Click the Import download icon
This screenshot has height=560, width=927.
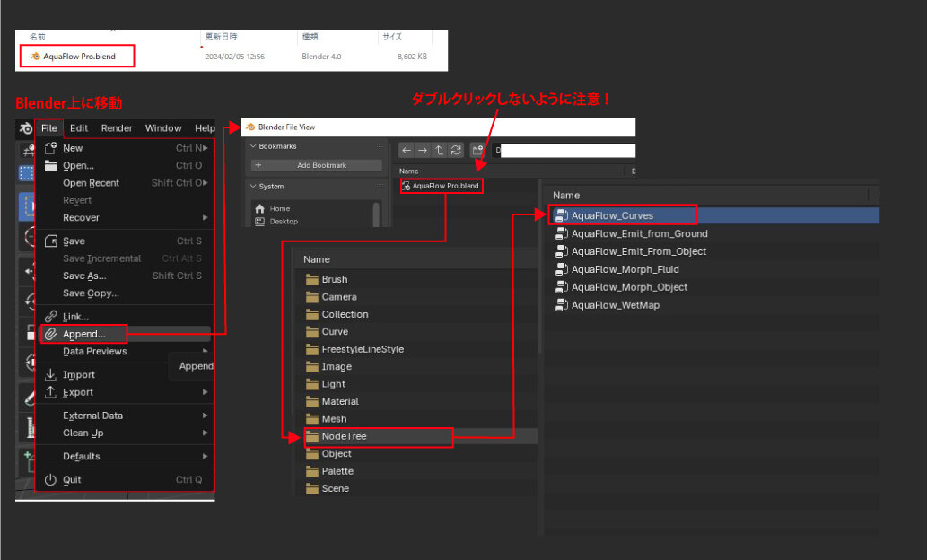click(x=51, y=375)
